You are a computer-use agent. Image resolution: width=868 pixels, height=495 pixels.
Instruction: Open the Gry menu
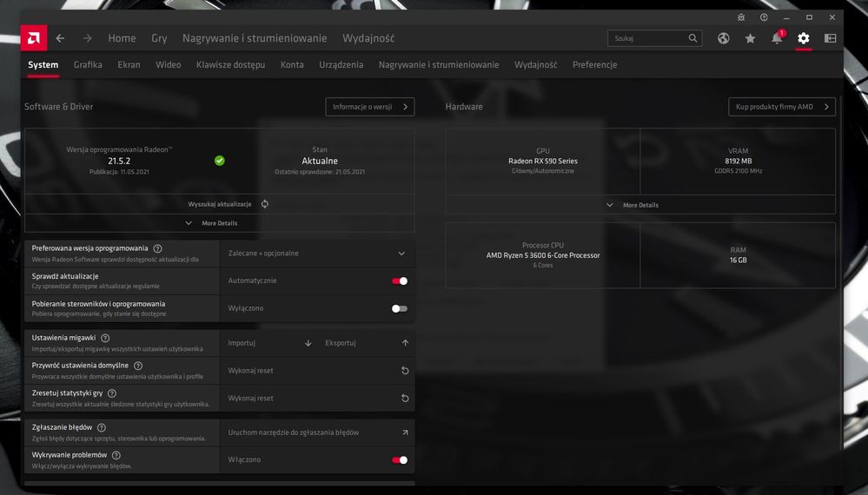click(x=159, y=38)
